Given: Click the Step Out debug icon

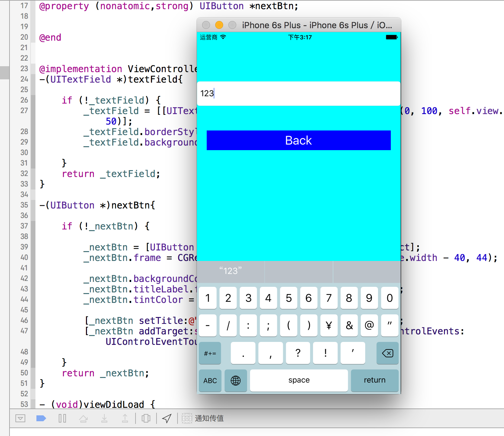Looking at the screenshot, I should 125,418.
